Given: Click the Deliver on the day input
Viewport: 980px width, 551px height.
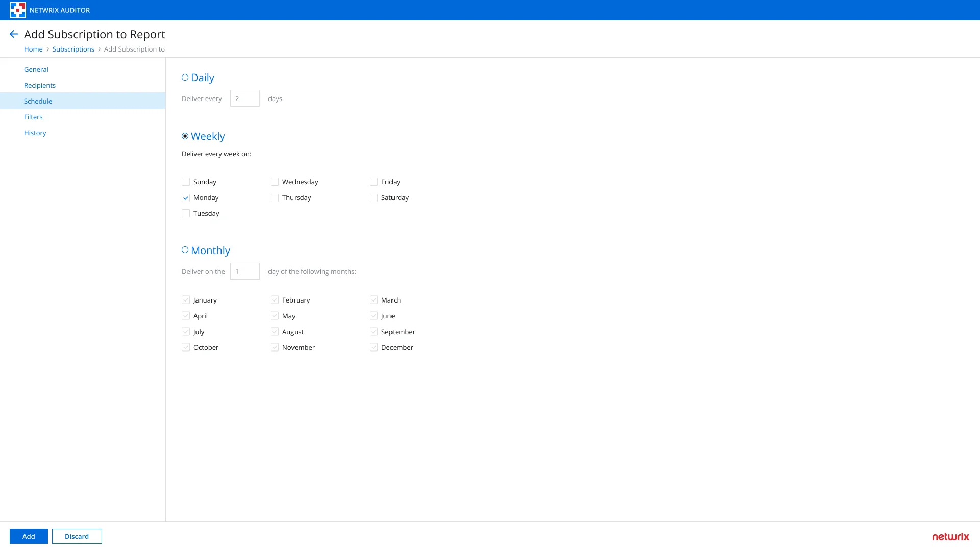Looking at the screenshot, I should click(x=245, y=271).
